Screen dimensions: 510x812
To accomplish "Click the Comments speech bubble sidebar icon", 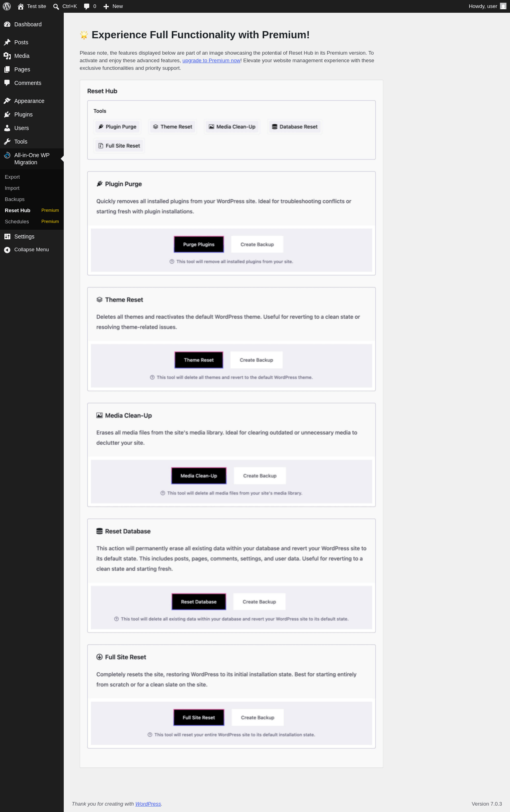I will click(x=7, y=83).
